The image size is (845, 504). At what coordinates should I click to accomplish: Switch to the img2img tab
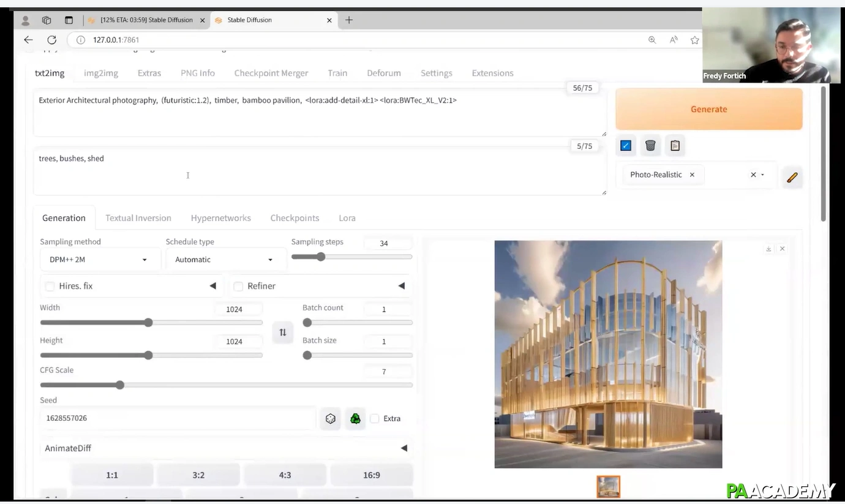click(101, 73)
